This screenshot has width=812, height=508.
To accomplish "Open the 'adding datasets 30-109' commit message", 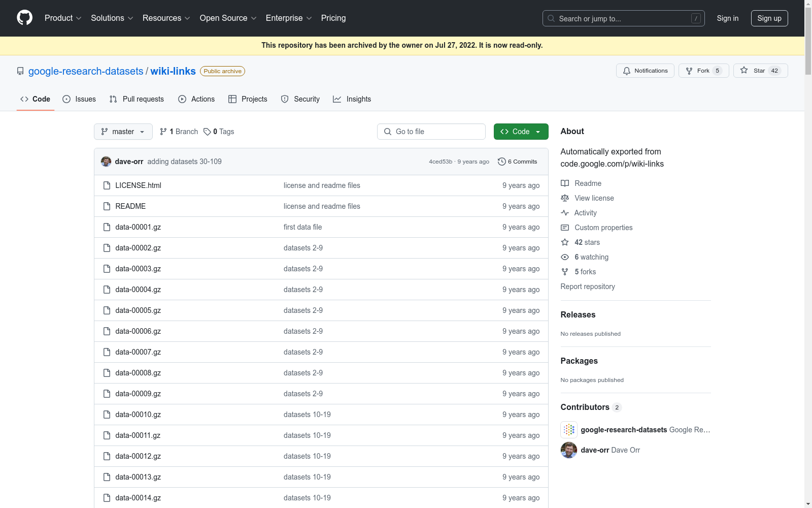I will pyautogui.click(x=185, y=162).
